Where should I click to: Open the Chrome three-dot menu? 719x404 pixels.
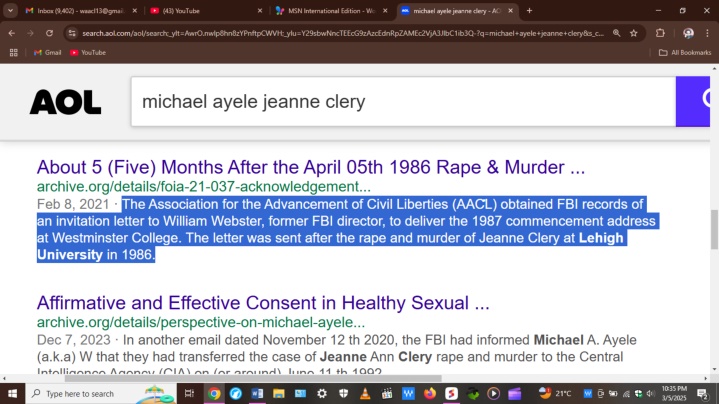[707, 33]
